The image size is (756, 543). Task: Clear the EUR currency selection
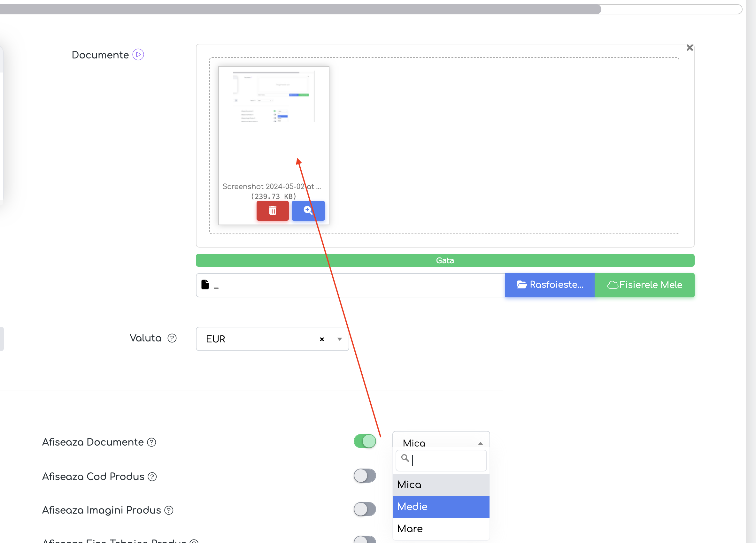coord(322,339)
